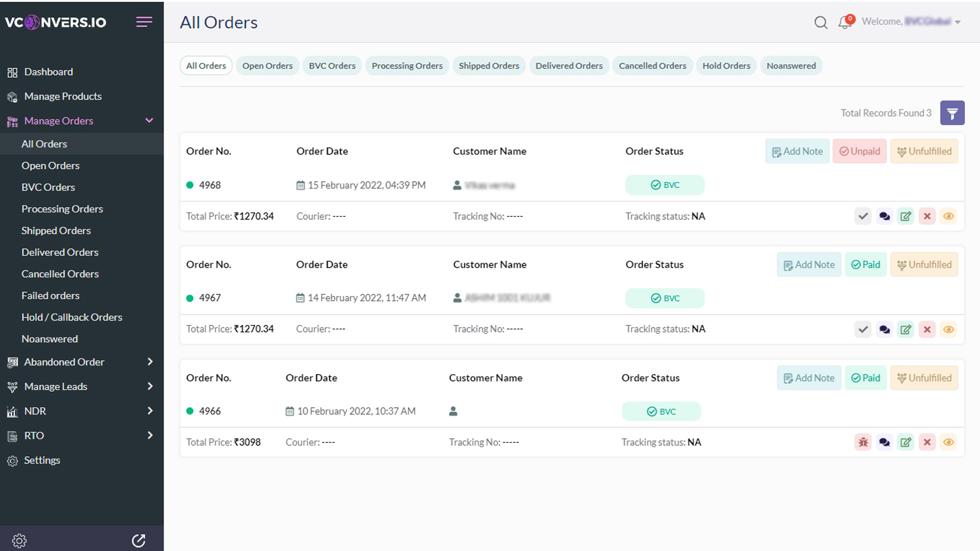Click the notifications bell icon
Viewport: 980px width, 551px height.
coord(845,23)
